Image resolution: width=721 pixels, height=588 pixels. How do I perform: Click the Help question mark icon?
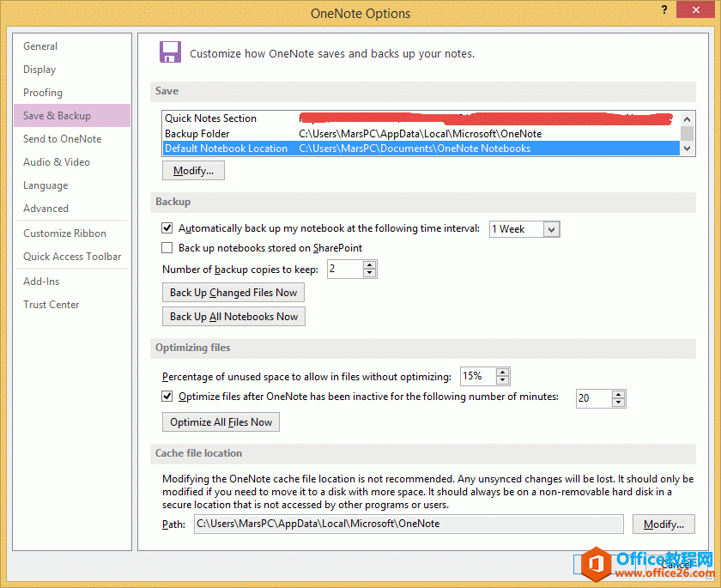(664, 9)
